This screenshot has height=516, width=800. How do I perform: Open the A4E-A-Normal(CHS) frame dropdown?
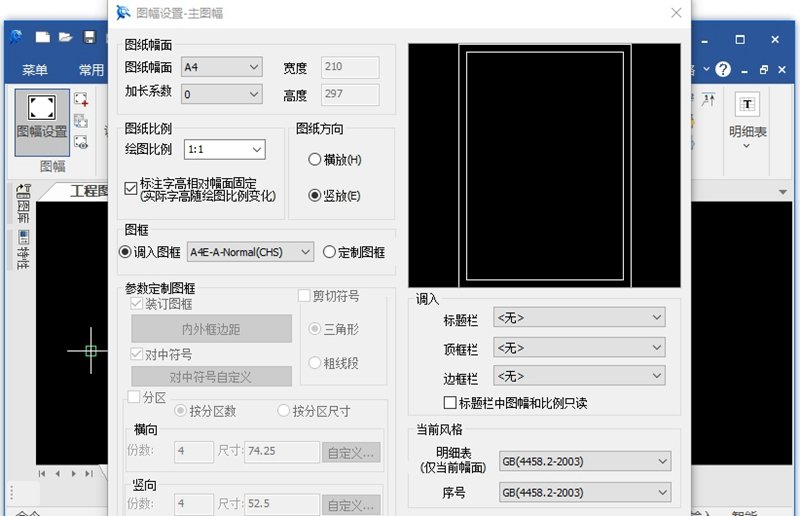[x=250, y=252]
